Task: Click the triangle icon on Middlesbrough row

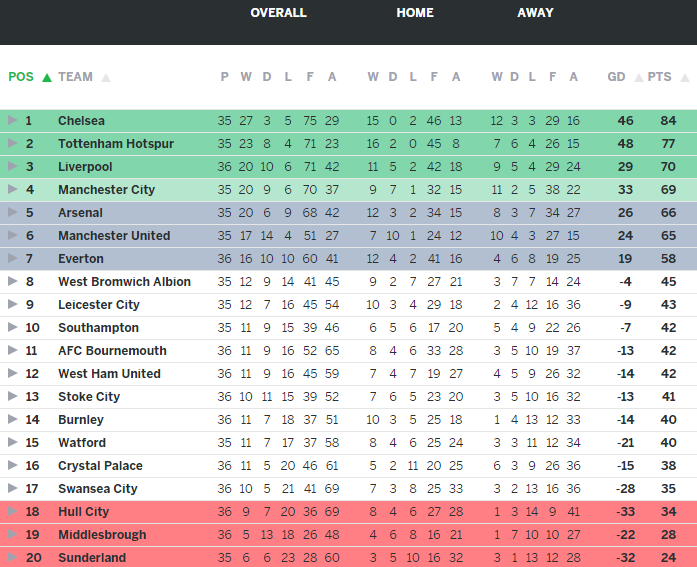Action: [12, 535]
